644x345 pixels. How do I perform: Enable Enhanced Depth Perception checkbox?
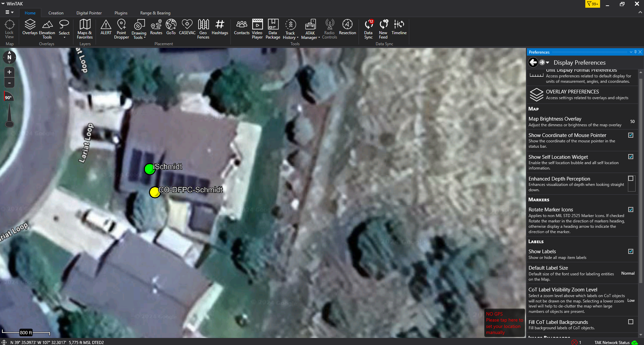[631, 179]
